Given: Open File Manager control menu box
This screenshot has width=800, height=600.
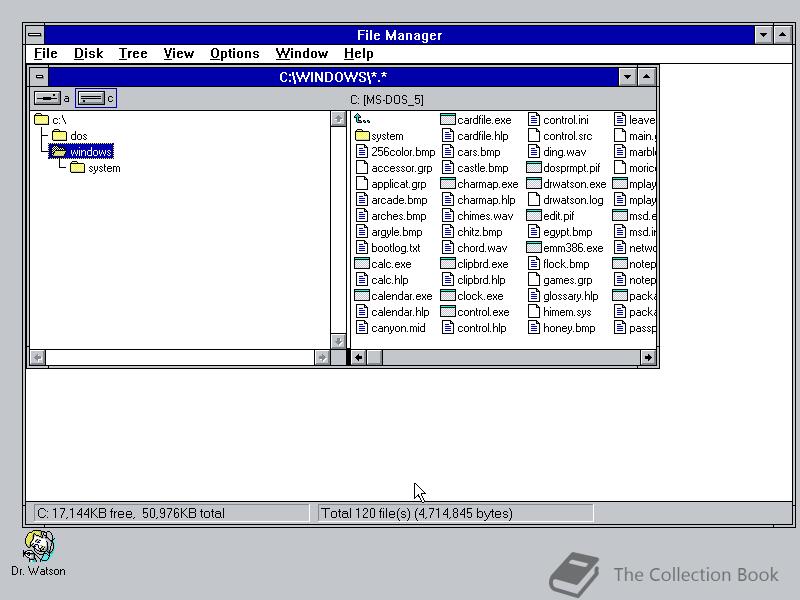Looking at the screenshot, I should click(x=35, y=35).
